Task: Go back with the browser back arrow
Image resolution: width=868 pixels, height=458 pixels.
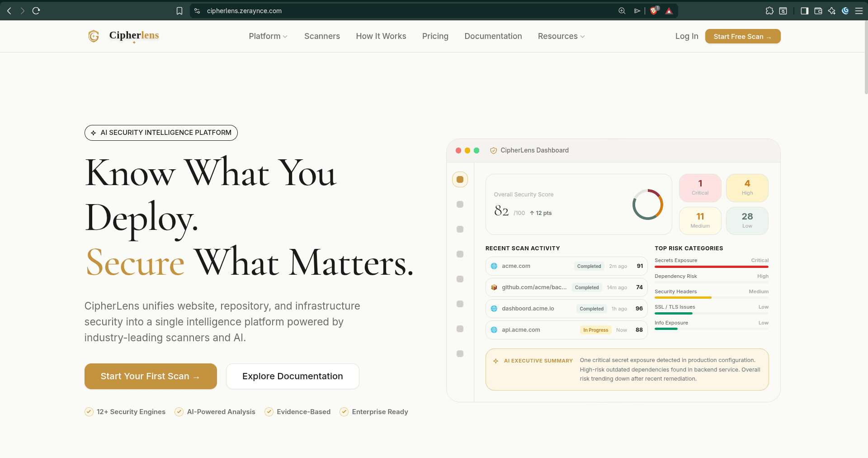Action: click(9, 10)
